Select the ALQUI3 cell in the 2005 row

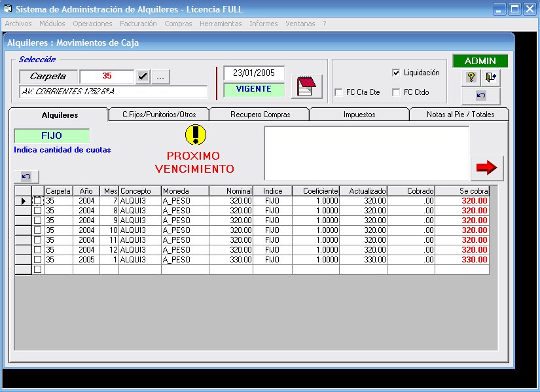140,260
